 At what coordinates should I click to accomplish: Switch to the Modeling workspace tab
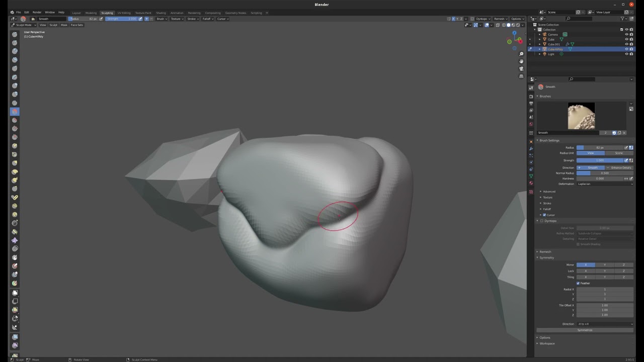pos(91,13)
